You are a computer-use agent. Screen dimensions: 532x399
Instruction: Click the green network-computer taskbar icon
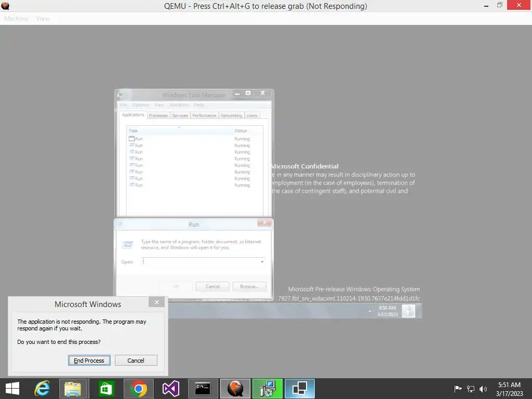tap(268, 389)
